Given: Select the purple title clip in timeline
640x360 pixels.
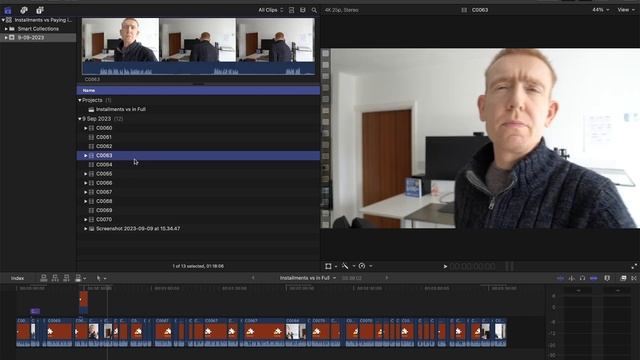Looking at the screenshot, I should [35, 311].
